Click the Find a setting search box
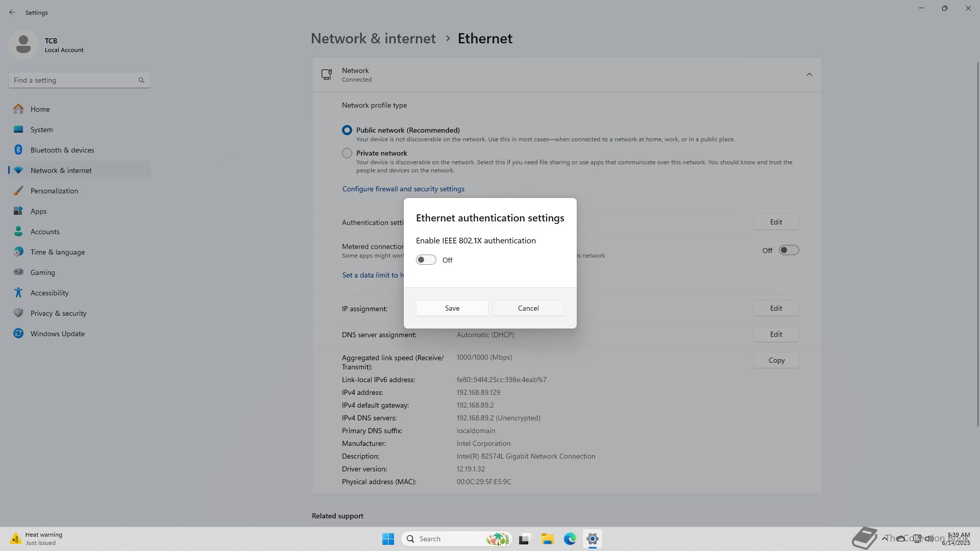 pyautogui.click(x=74, y=80)
